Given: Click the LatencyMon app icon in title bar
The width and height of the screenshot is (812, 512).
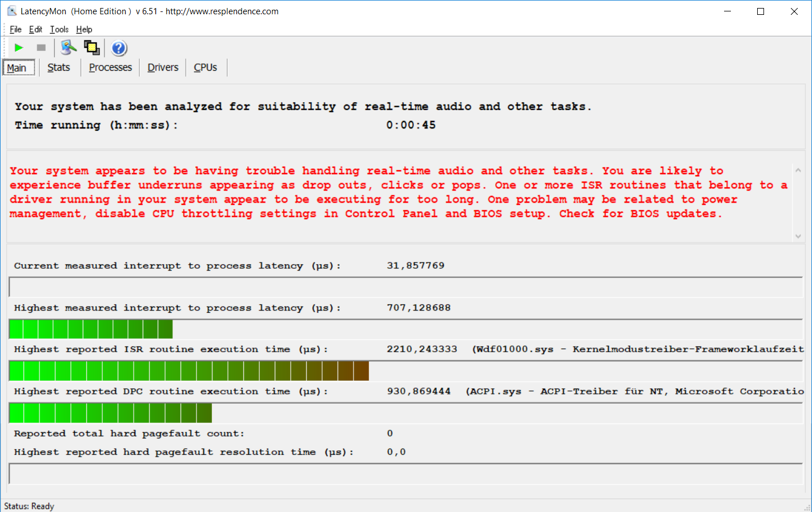Looking at the screenshot, I should pos(11,11).
